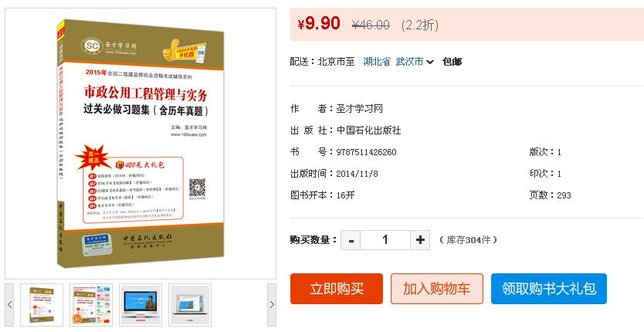Increase purchase quantity with plus button
This screenshot has height=332, width=644.
tap(420, 240)
